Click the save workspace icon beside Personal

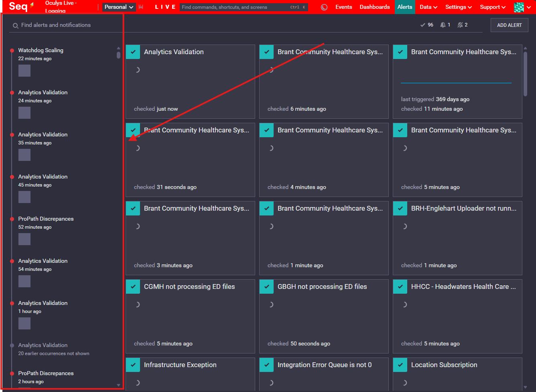pos(141,7)
